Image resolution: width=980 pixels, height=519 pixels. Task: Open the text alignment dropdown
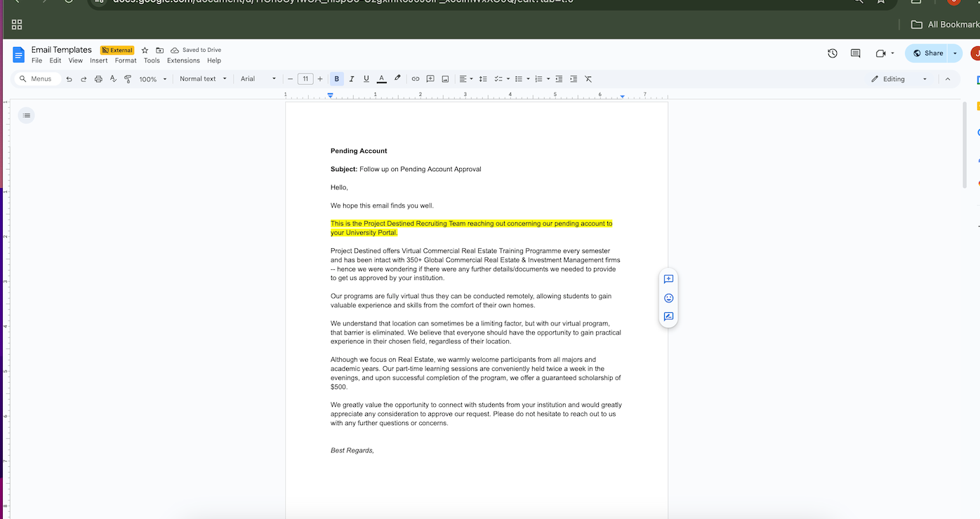pyautogui.click(x=466, y=79)
